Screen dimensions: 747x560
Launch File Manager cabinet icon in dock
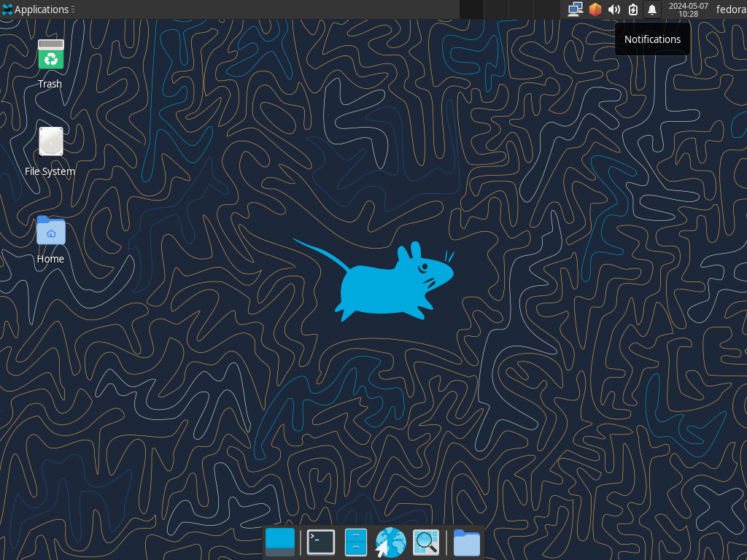coord(356,542)
